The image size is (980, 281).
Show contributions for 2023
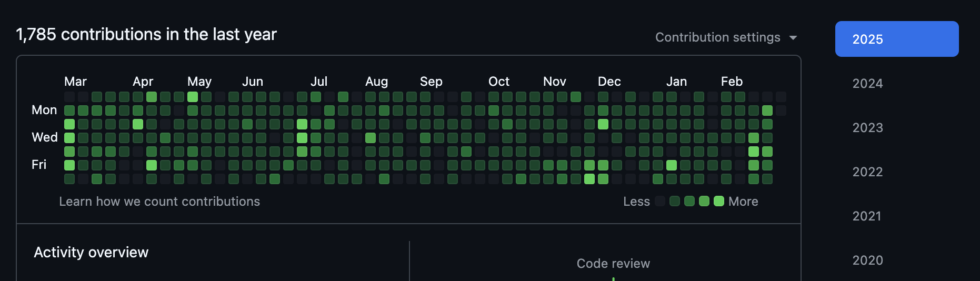[x=867, y=127]
